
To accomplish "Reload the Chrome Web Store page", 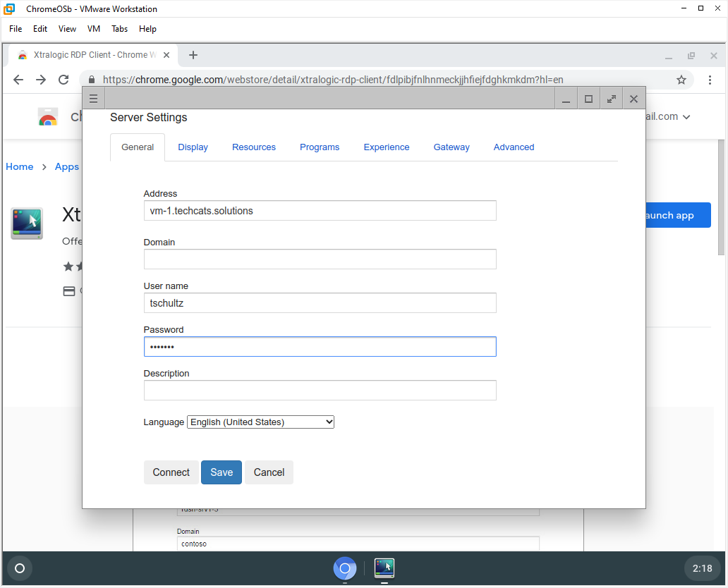I will [63, 80].
